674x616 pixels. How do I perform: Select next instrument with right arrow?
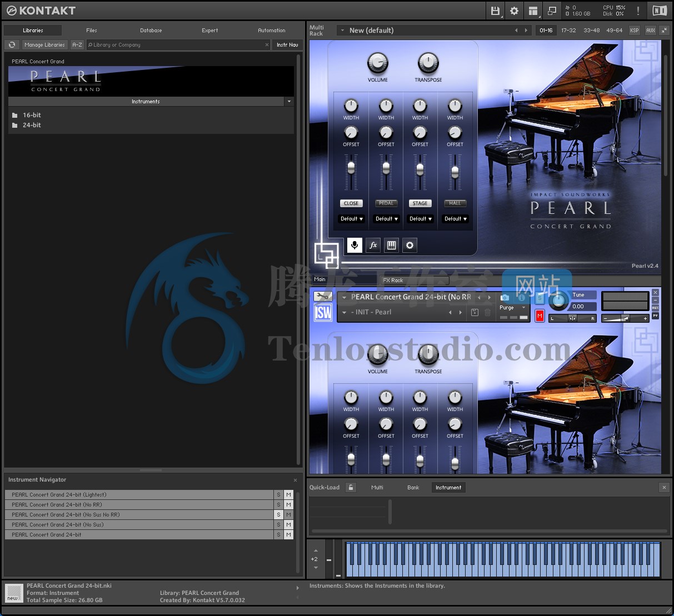click(x=490, y=297)
